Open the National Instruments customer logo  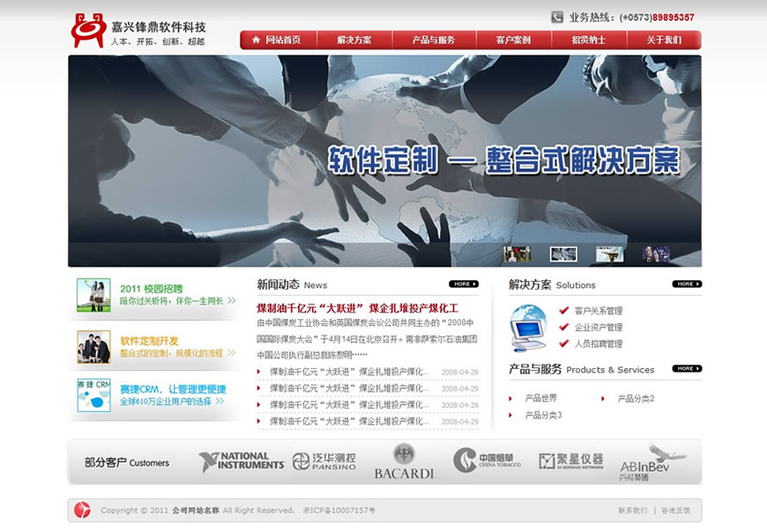[x=235, y=462]
